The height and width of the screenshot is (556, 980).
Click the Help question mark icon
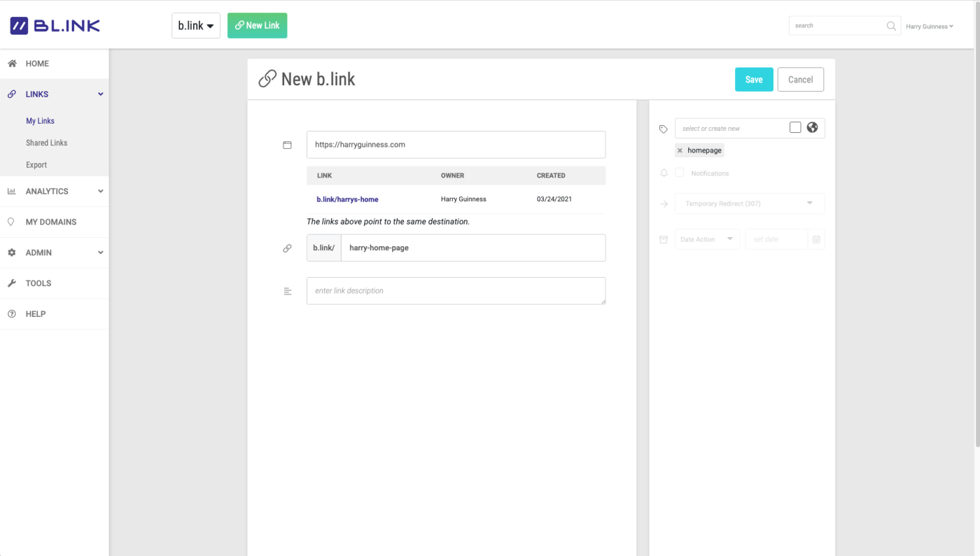pos(12,314)
